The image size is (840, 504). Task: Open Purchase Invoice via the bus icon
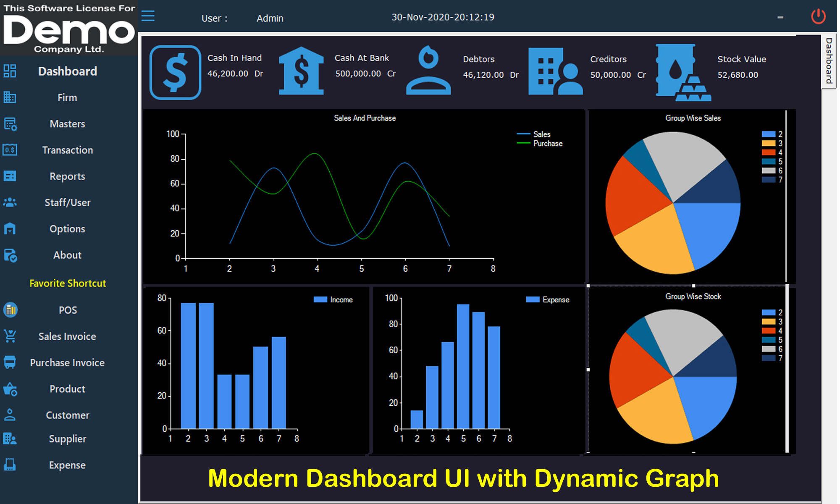[10, 362]
